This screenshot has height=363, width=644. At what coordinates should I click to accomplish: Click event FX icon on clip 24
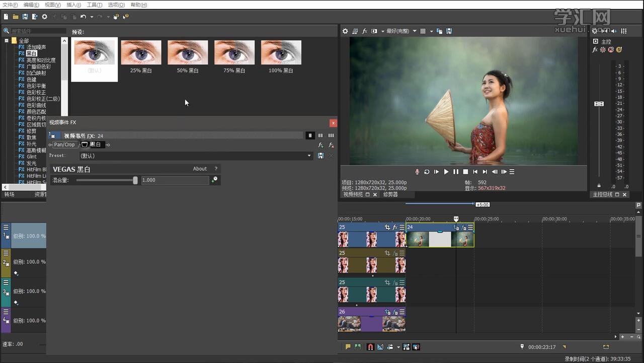[x=463, y=228]
